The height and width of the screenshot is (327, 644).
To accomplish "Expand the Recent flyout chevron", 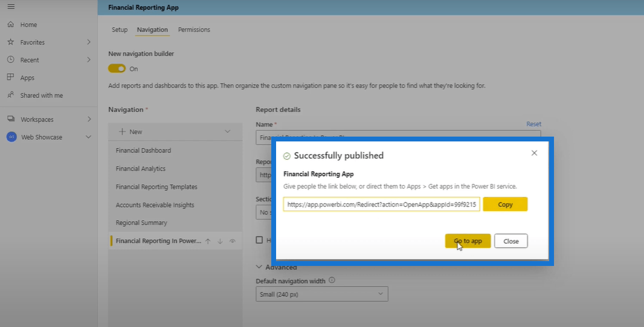I will (89, 60).
